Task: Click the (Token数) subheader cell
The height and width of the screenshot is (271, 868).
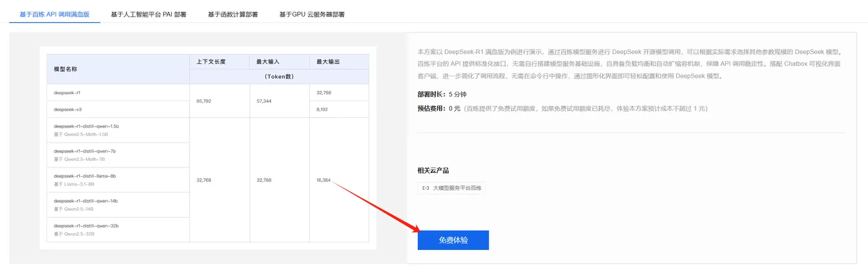Action: [x=279, y=76]
